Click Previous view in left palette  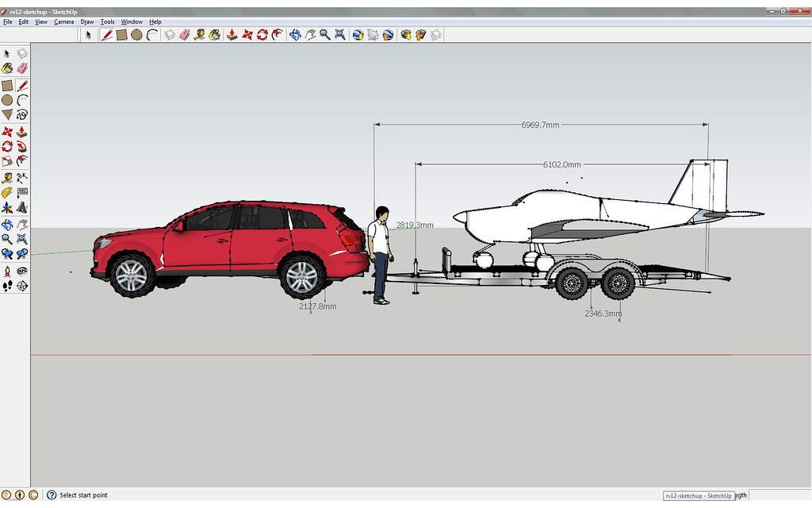[x=7, y=254]
